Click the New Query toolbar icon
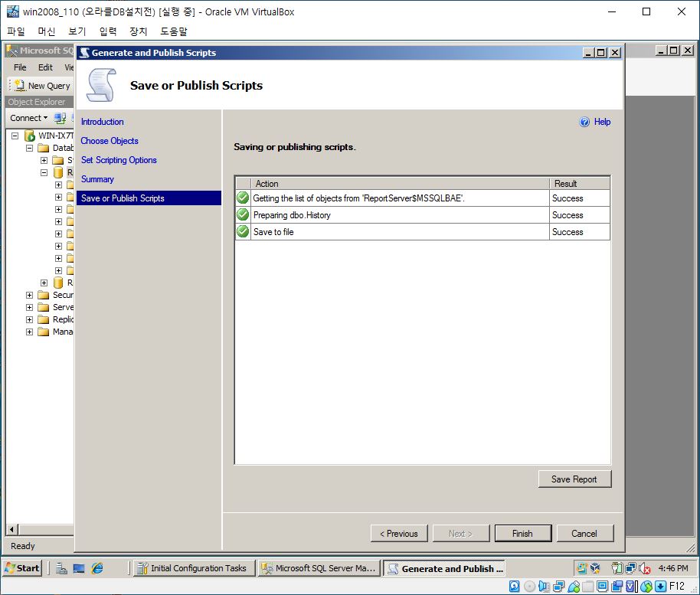The height and width of the screenshot is (595, 700). [19, 85]
